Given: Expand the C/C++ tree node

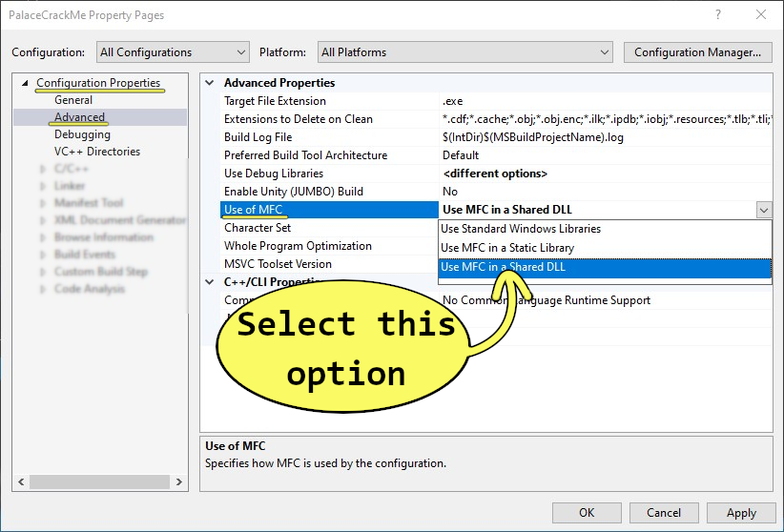Looking at the screenshot, I should click(43, 169).
